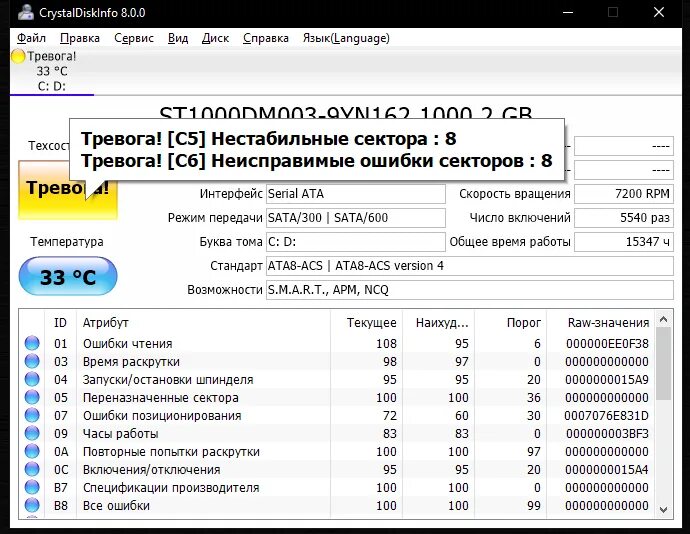
Task: Close the CrystalDiskInfo window
Action: point(659,12)
